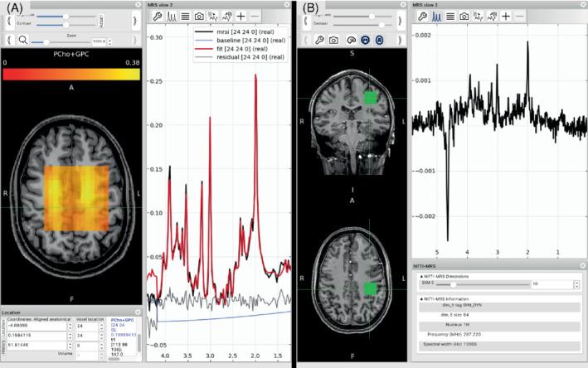This screenshot has height=368, width=588.
Task: Open plot settings wrench in panel B MRS view
Action: (423, 17)
